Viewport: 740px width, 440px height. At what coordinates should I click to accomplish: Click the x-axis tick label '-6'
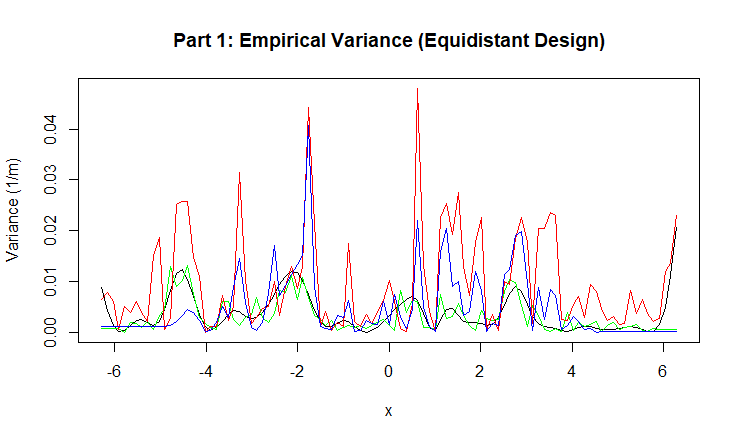pyautogui.click(x=114, y=371)
